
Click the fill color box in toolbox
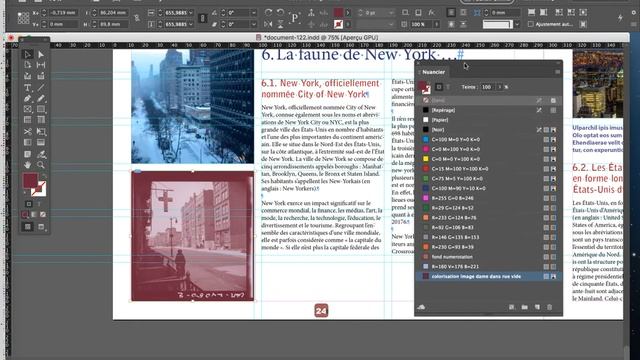click(30, 180)
